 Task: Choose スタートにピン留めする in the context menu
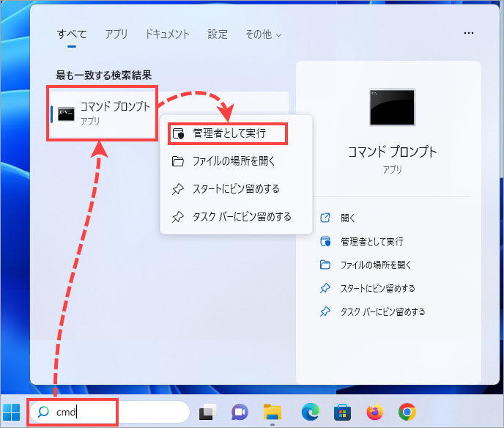(x=236, y=189)
